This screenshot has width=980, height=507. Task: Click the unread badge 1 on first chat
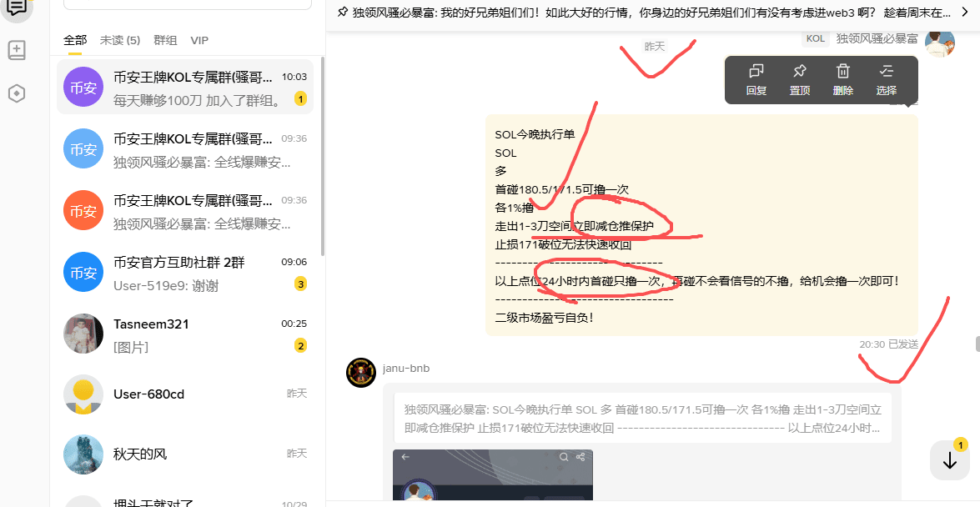click(300, 98)
